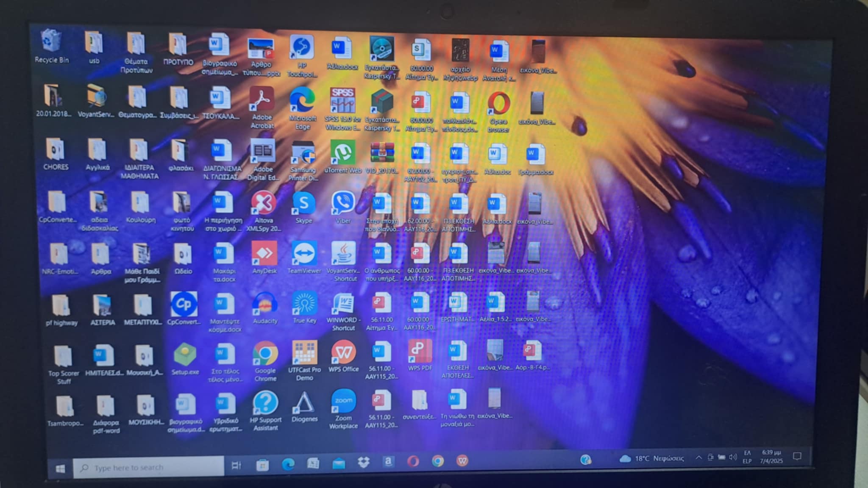Launch HP Support Assistant

(x=266, y=411)
